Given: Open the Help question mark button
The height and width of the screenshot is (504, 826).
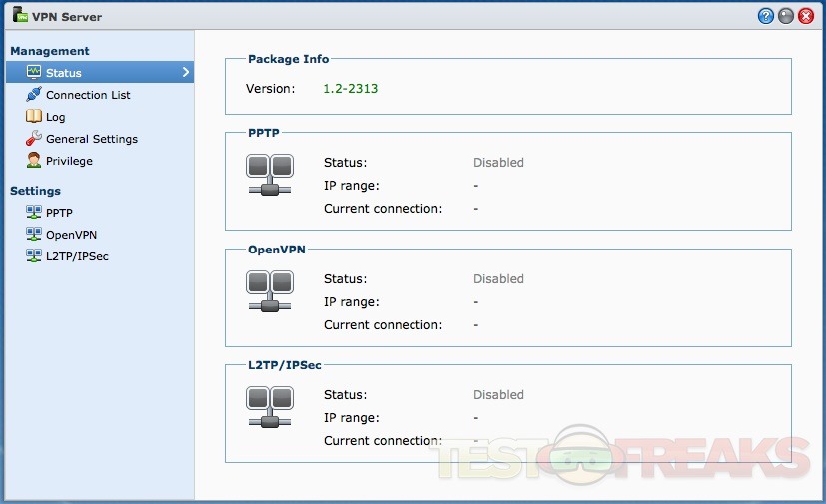Looking at the screenshot, I should [766, 16].
